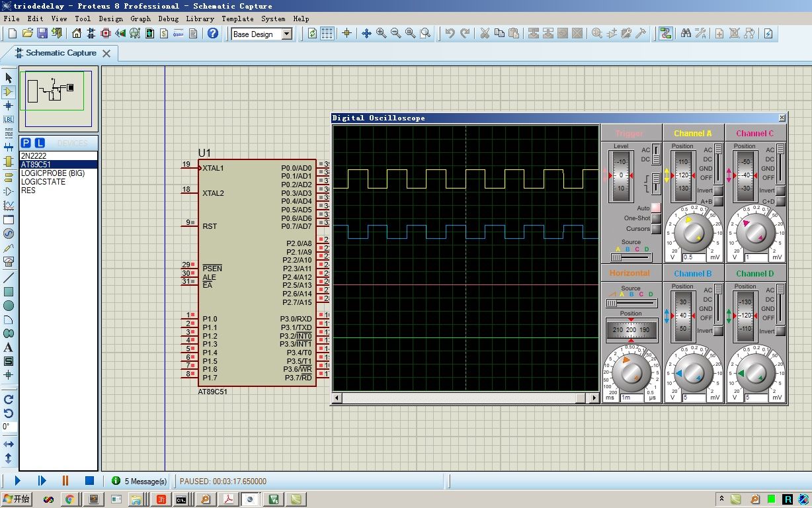The width and height of the screenshot is (812, 508).
Task: Open the Library menu
Action: pos(200,19)
